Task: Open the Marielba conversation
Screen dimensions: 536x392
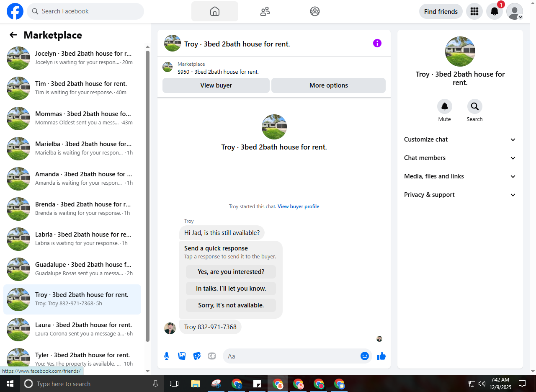Action: 72,149
